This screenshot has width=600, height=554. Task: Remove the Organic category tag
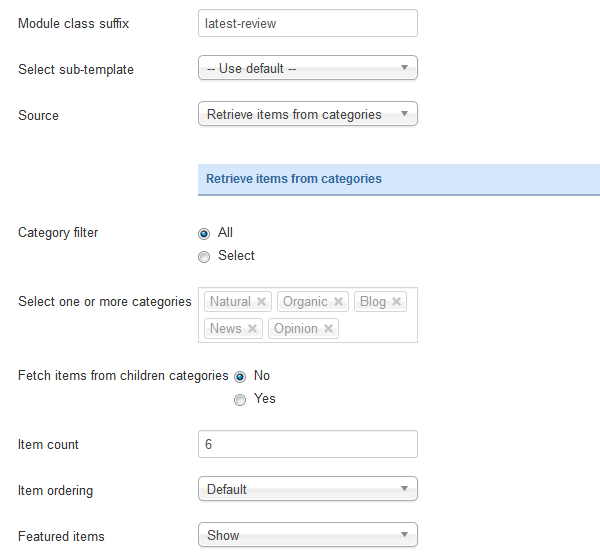click(339, 302)
